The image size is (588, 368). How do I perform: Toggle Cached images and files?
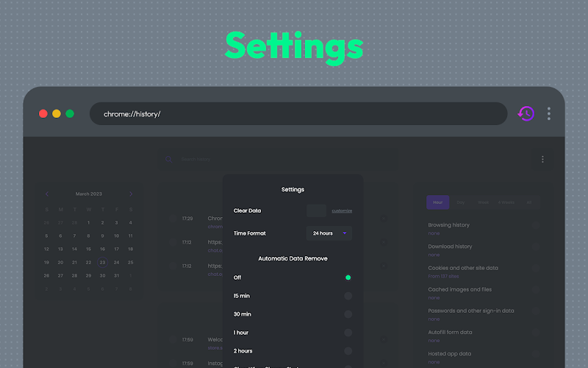click(536, 289)
